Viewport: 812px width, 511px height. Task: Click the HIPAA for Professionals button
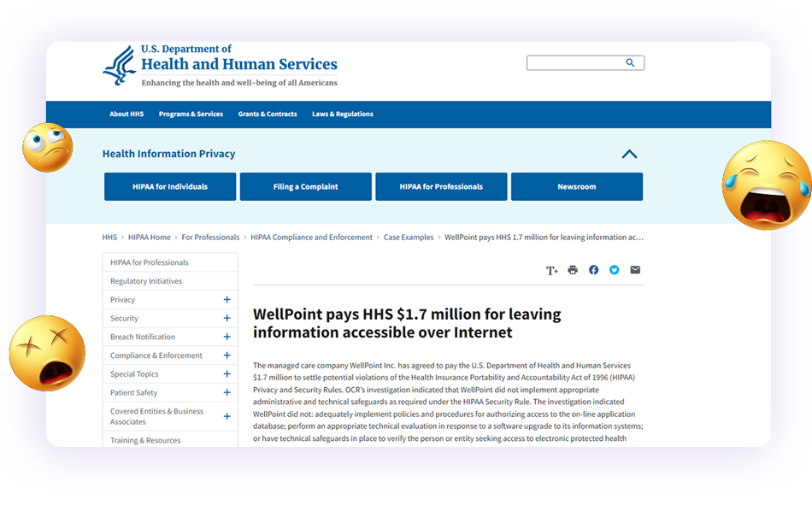tap(441, 186)
